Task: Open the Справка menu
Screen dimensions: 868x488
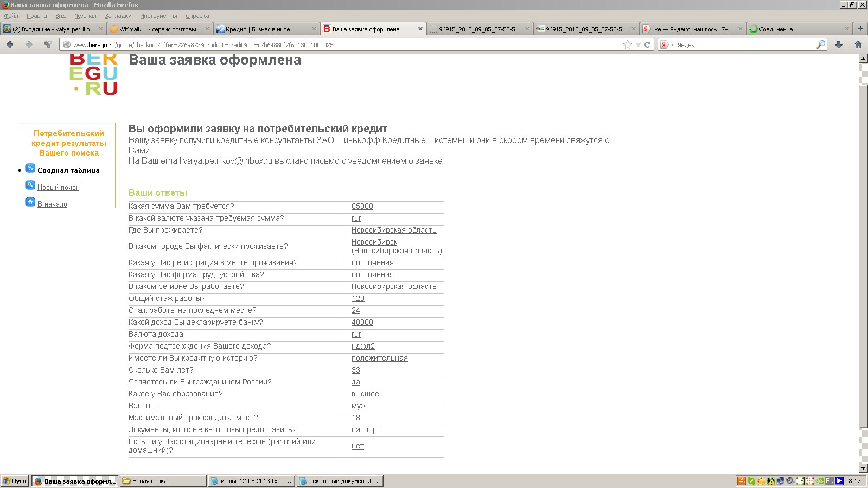Action: pyautogui.click(x=197, y=16)
